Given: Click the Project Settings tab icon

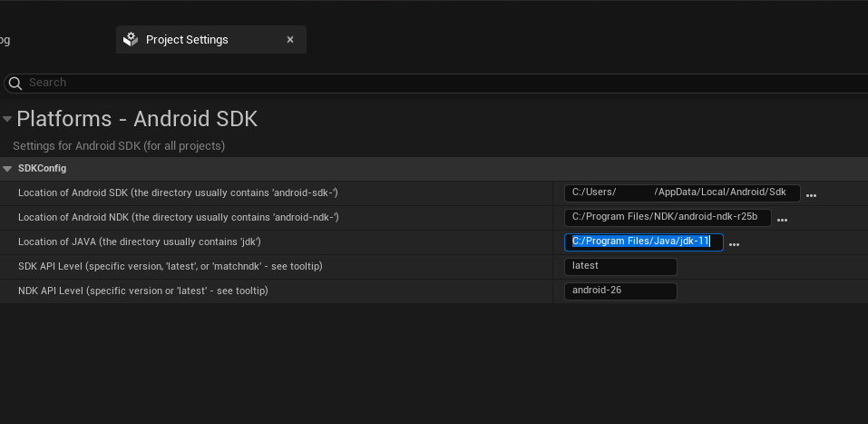Looking at the screenshot, I should point(131,39).
